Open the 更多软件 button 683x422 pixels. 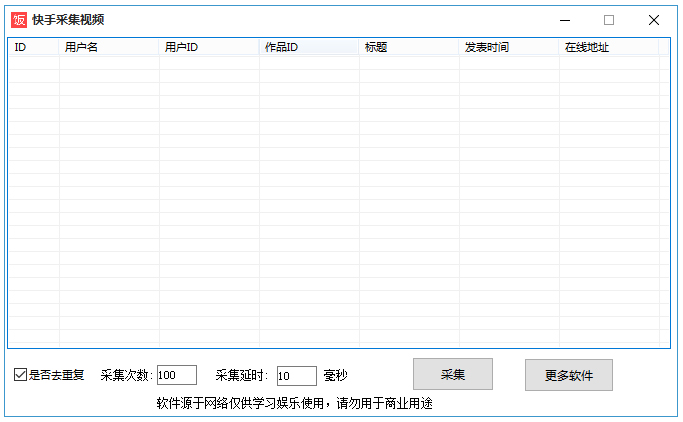point(568,375)
